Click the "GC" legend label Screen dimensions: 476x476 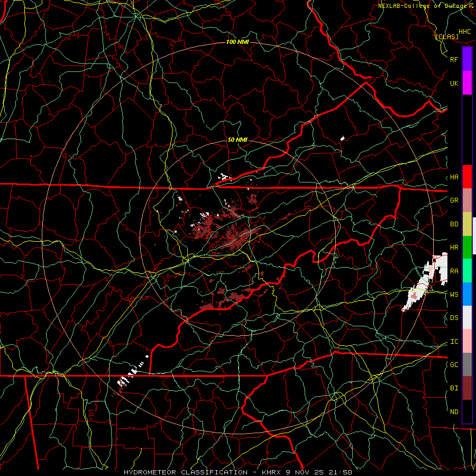pyautogui.click(x=454, y=364)
